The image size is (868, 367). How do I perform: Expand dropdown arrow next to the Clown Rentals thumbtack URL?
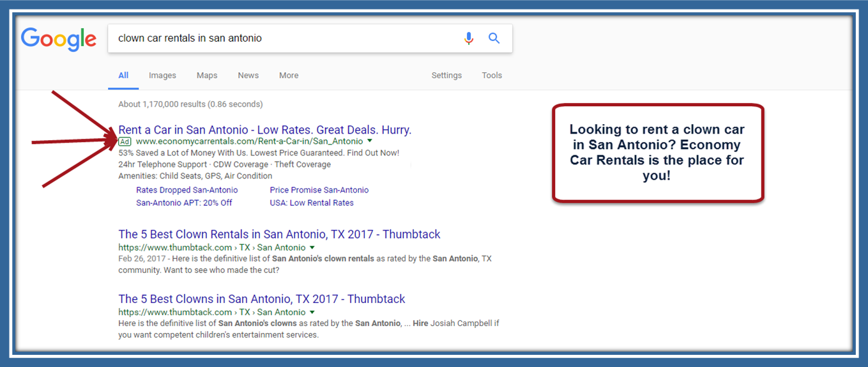pos(312,247)
